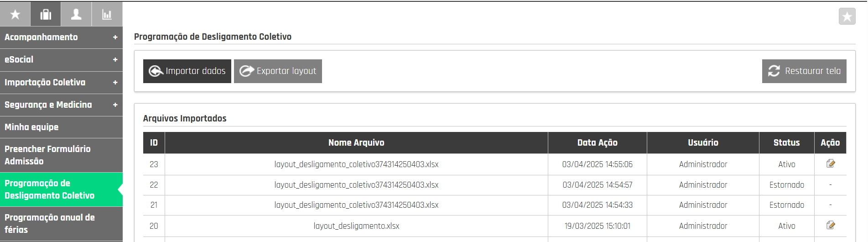This screenshot has height=242, width=868.
Task: Click the Restaurar tela refresh button
Action: [x=804, y=71]
